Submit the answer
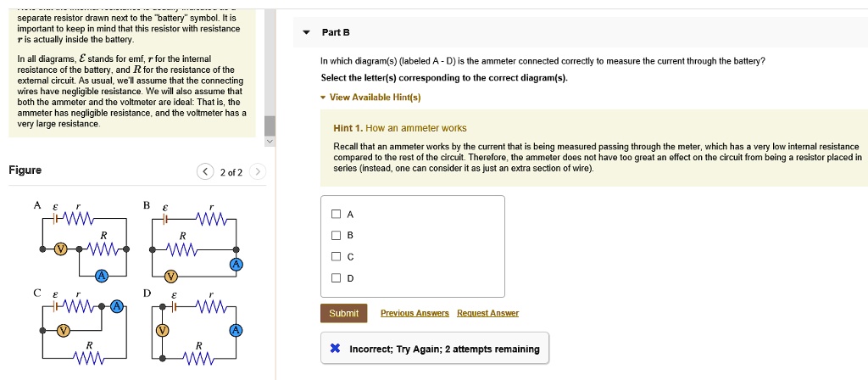Image resolution: width=868 pixels, height=380 pixels. (344, 314)
